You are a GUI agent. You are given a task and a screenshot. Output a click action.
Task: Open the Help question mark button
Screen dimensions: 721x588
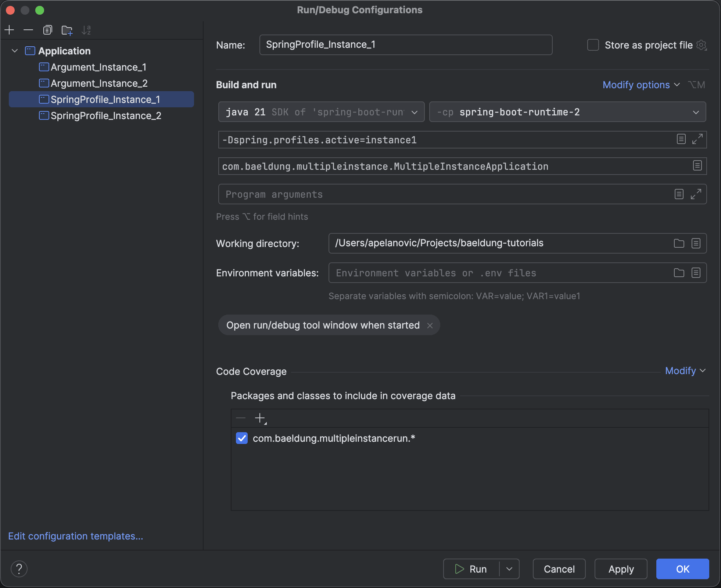pyautogui.click(x=19, y=569)
